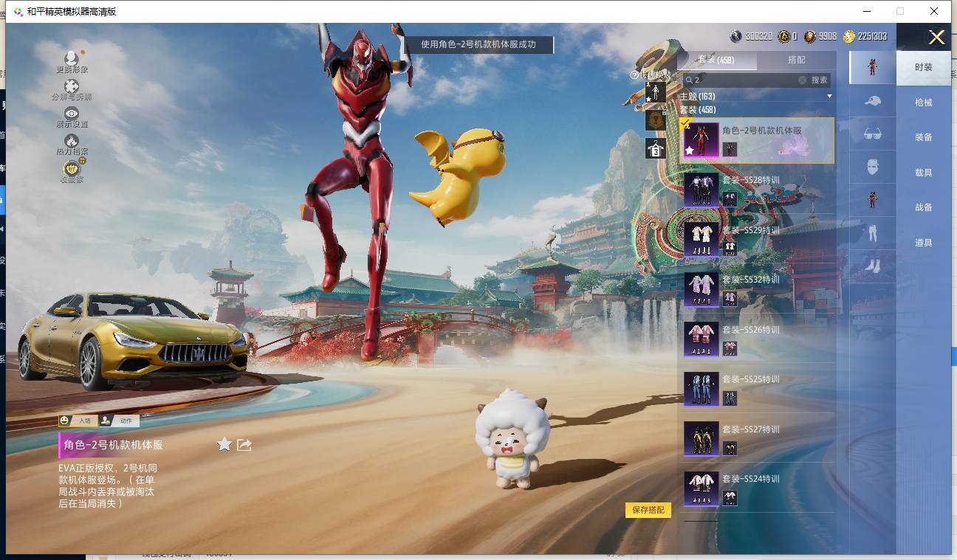The width and height of the screenshot is (957, 560).
Task: Favorite the outfit with the star icon
Action: pos(224,443)
